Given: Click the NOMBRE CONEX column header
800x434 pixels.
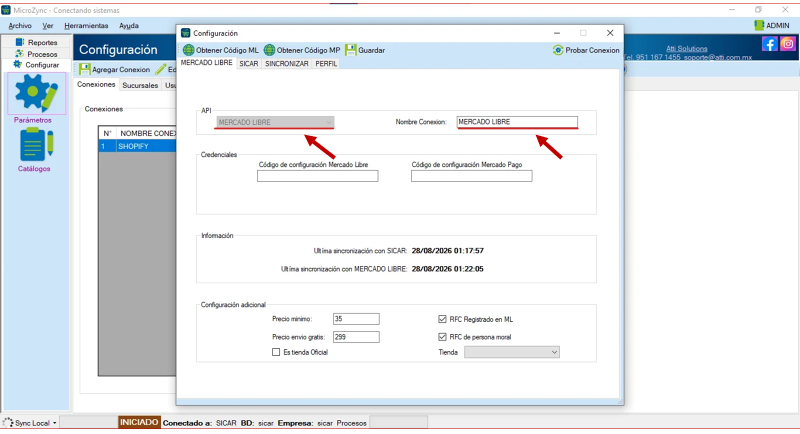Looking at the screenshot, I should click(x=147, y=133).
